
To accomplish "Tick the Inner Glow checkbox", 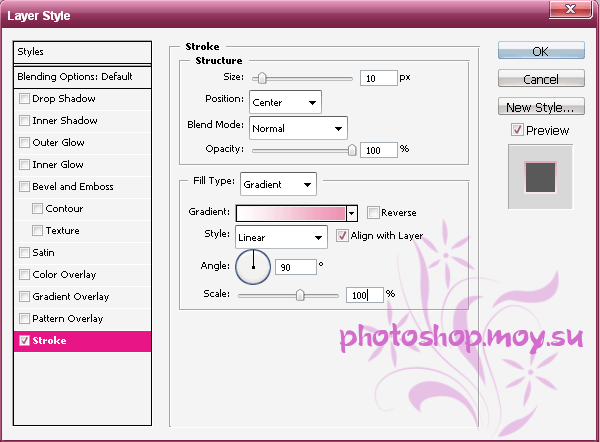I will coord(24,165).
